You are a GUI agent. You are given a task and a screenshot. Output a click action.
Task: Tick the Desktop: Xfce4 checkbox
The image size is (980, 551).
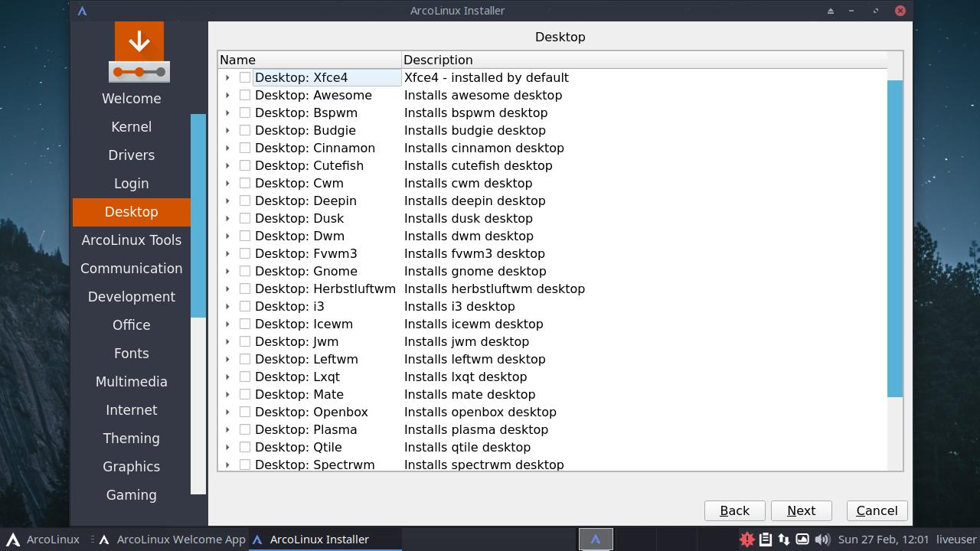[245, 77]
